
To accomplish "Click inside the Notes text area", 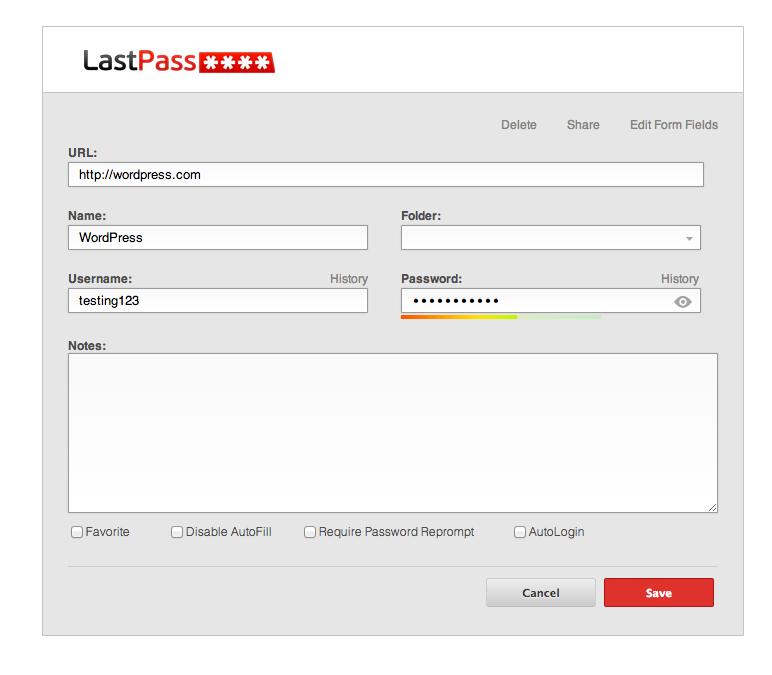I will (x=392, y=432).
